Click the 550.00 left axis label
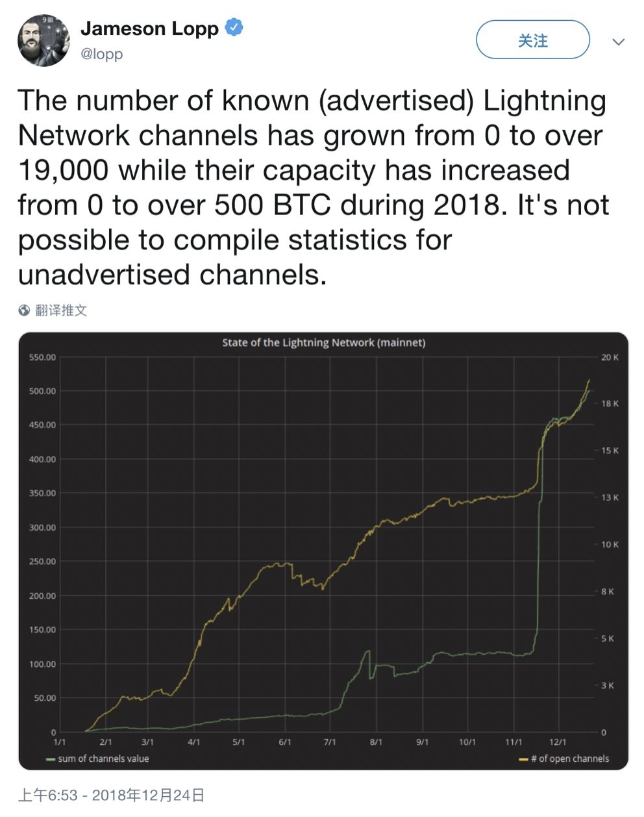This screenshot has height=817, width=644. 42,357
